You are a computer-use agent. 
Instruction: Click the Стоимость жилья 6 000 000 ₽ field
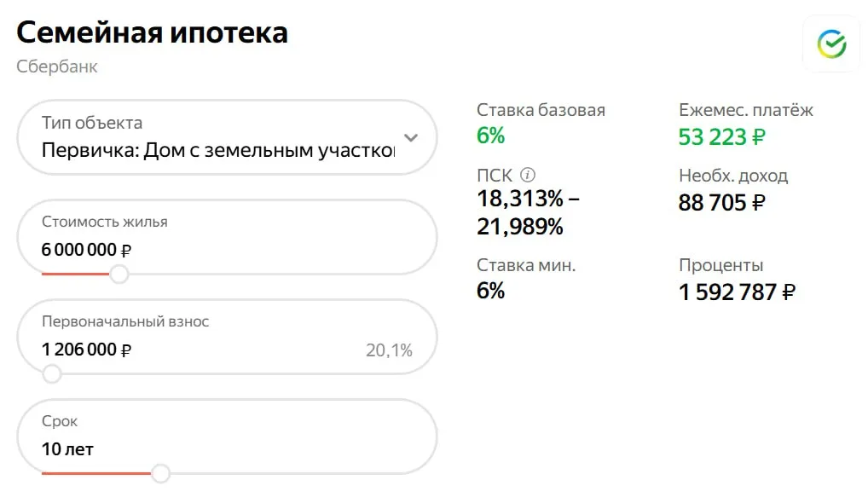[86, 251]
